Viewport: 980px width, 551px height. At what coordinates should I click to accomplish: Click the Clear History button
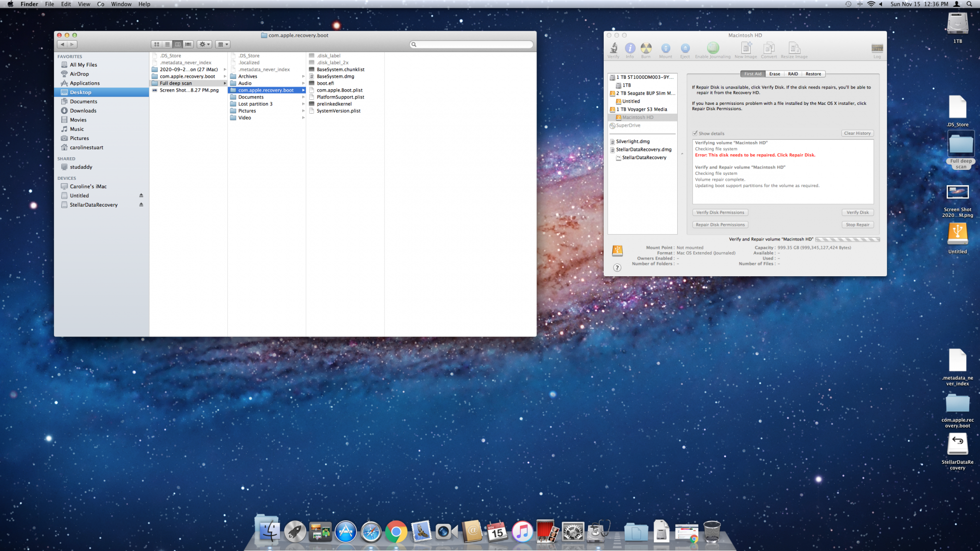857,133
